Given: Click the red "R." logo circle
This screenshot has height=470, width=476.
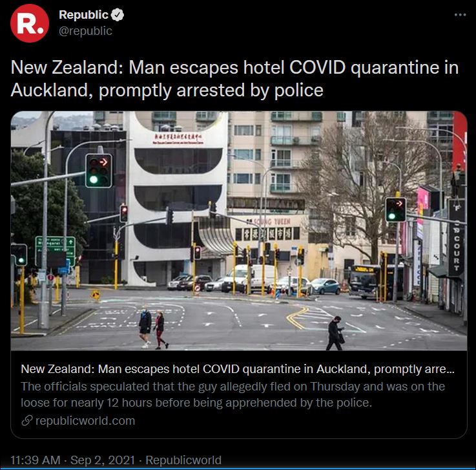Looking at the screenshot, I should (30, 23).
